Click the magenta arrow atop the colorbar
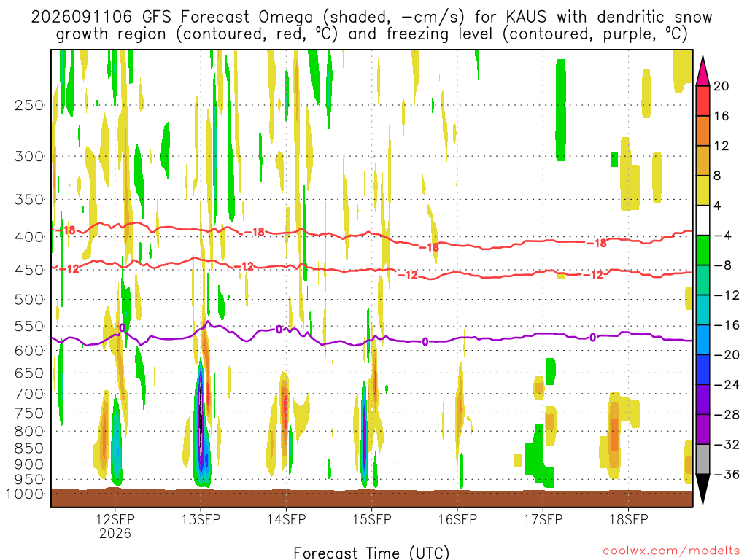 coord(703,71)
